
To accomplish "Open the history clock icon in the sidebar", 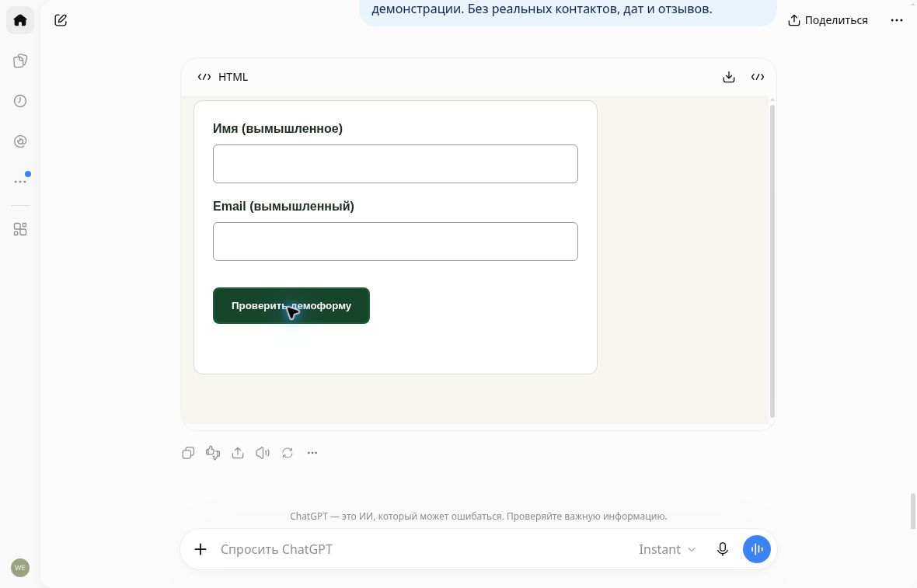I will point(20,101).
